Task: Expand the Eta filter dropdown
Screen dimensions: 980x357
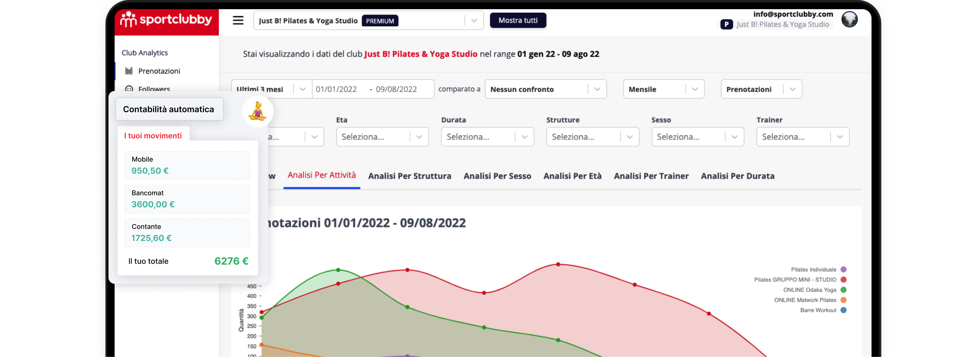Action: tap(382, 137)
